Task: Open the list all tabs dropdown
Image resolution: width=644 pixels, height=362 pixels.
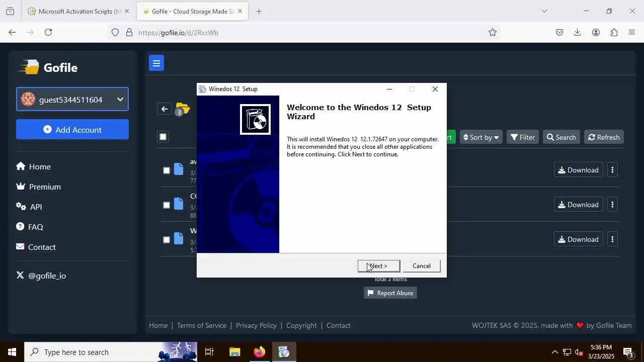Action: pos(544,11)
